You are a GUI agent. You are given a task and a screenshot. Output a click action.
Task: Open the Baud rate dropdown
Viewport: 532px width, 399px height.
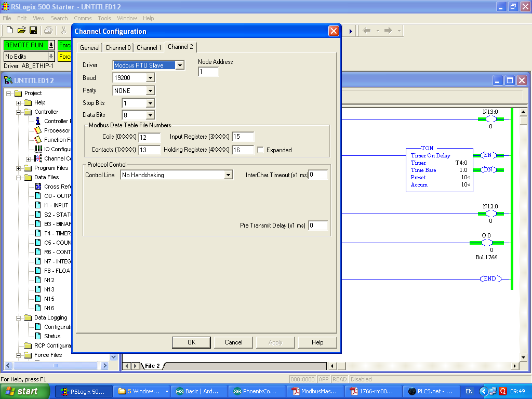point(150,78)
